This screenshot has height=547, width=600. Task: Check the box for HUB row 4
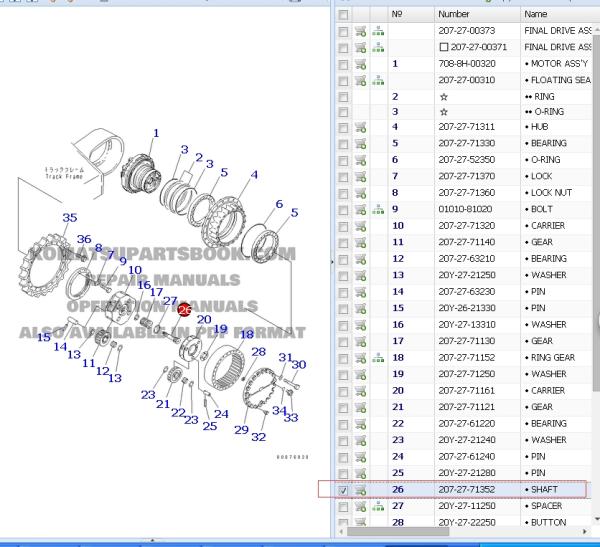coord(343,127)
